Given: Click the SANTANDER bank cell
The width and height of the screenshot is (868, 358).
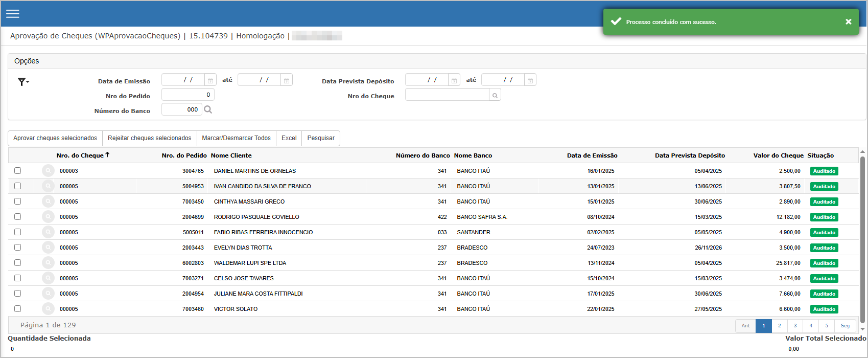Looking at the screenshot, I should pos(474,232).
